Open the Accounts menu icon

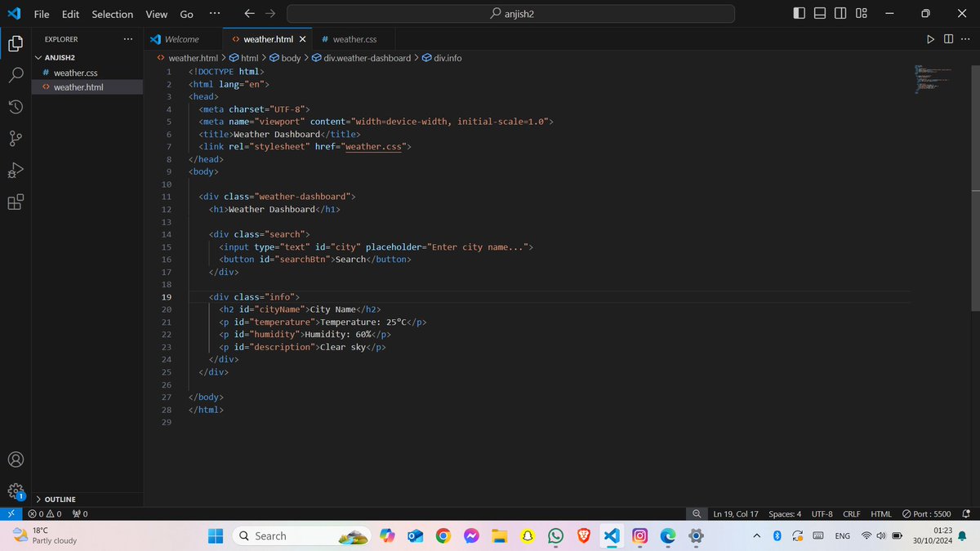pyautogui.click(x=16, y=460)
